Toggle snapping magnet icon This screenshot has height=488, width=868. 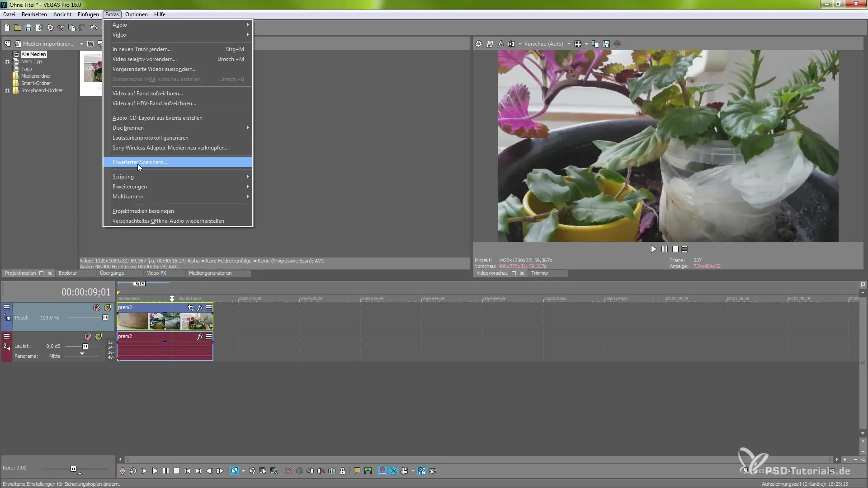click(x=382, y=471)
